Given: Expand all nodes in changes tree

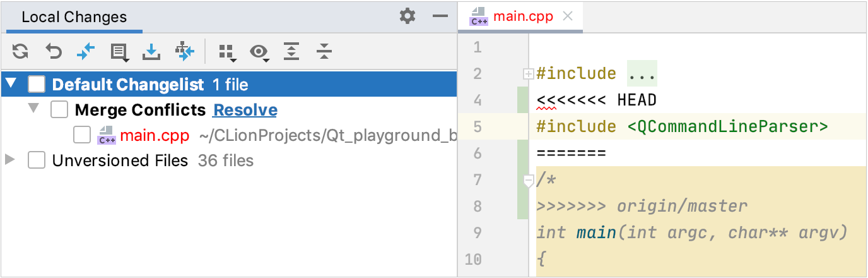Looking at the screenshot, I should pyautogui.click(x=291, y=52).
